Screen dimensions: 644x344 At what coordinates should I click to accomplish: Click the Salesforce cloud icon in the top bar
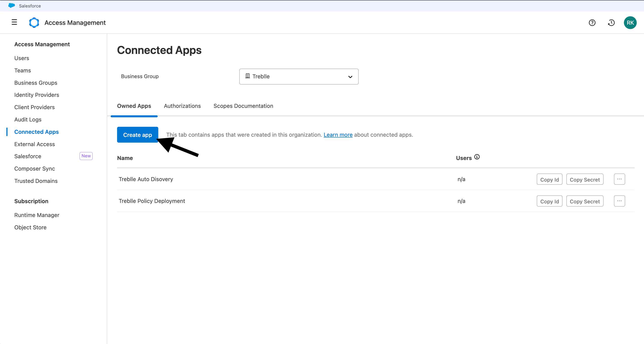(x=11, y=6)
